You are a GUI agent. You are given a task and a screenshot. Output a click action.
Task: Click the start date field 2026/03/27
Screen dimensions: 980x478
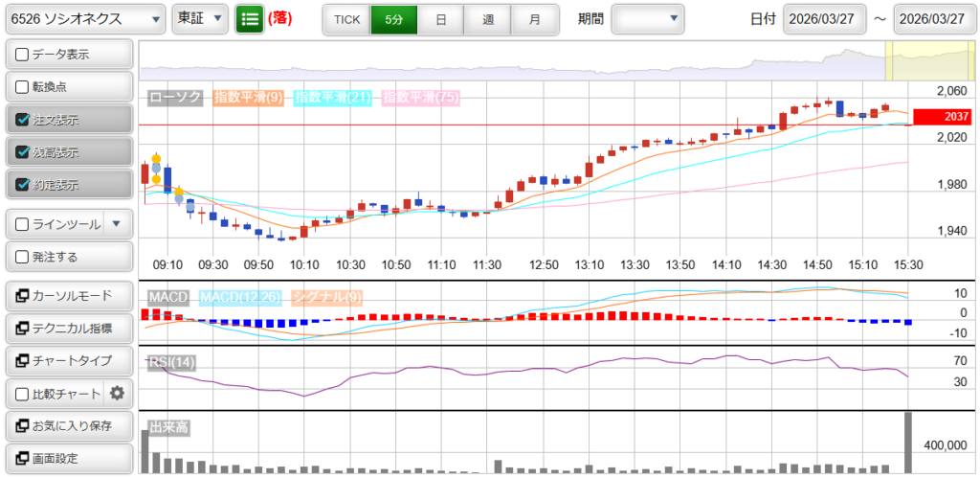tap(824, 19)
